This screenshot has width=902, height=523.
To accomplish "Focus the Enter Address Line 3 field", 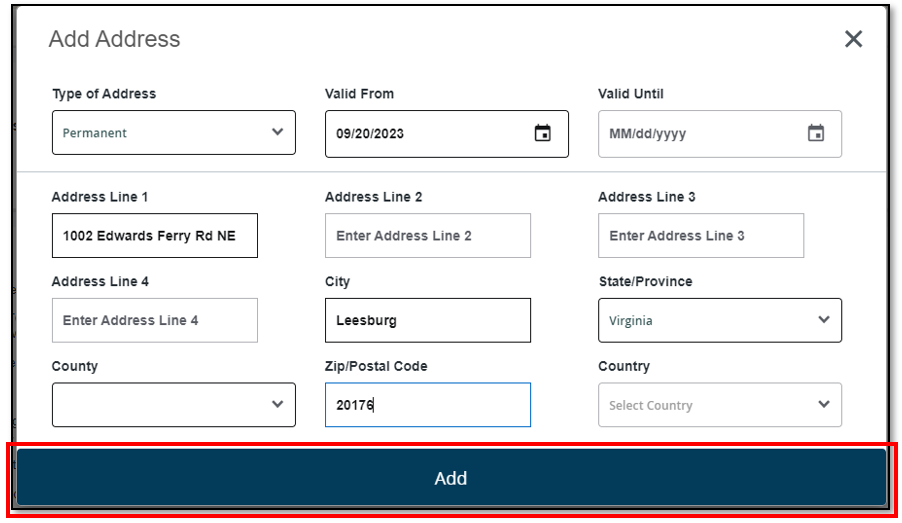I will 700,236.
